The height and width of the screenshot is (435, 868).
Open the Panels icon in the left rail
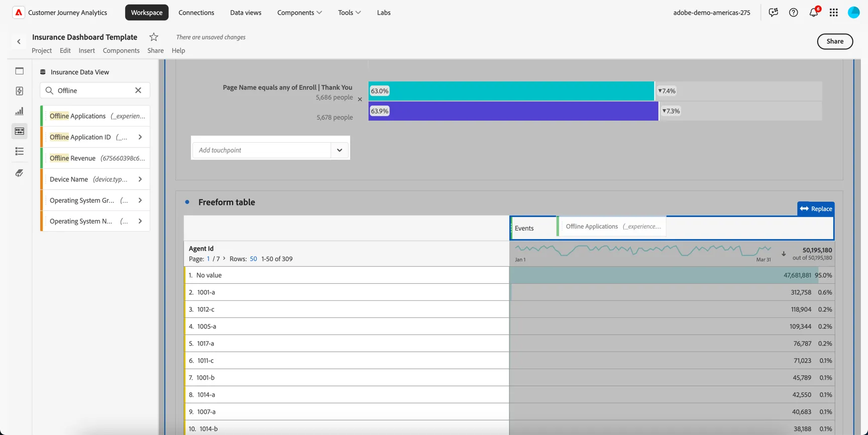pyautogui.click(x=20, y=71)
